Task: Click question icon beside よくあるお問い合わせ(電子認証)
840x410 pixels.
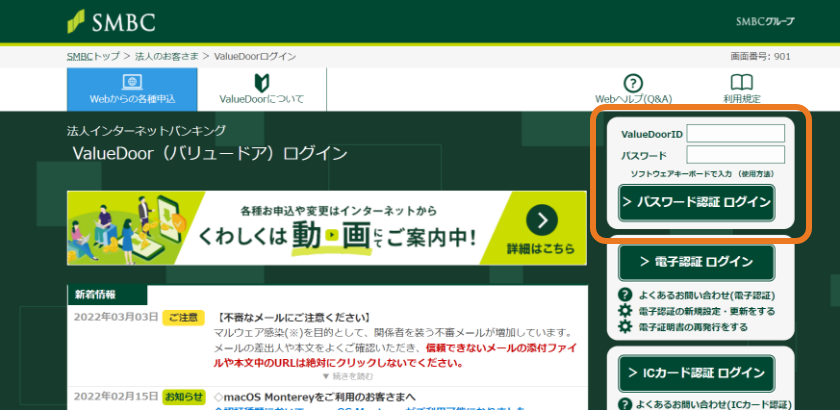Action: click(x=626, y=295)
